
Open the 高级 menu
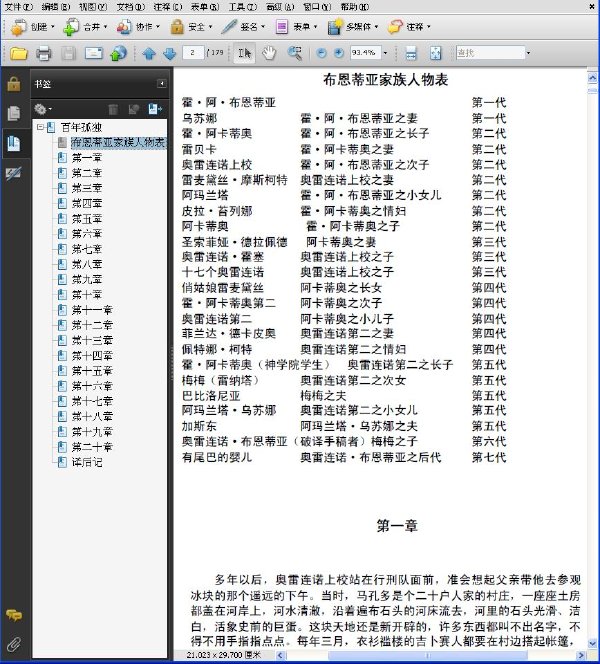coord(280,7)
